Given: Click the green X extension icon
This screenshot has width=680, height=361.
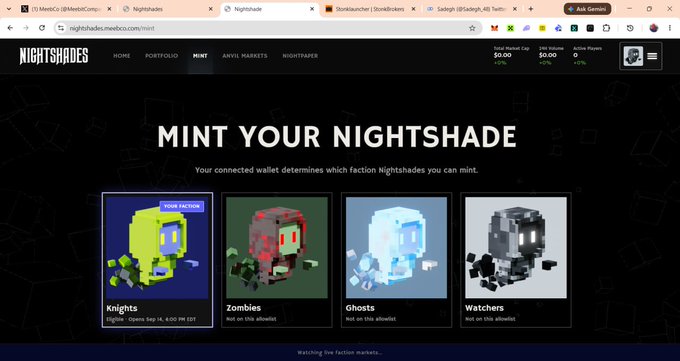Looking at the screenshot, I should coord(510,28).
